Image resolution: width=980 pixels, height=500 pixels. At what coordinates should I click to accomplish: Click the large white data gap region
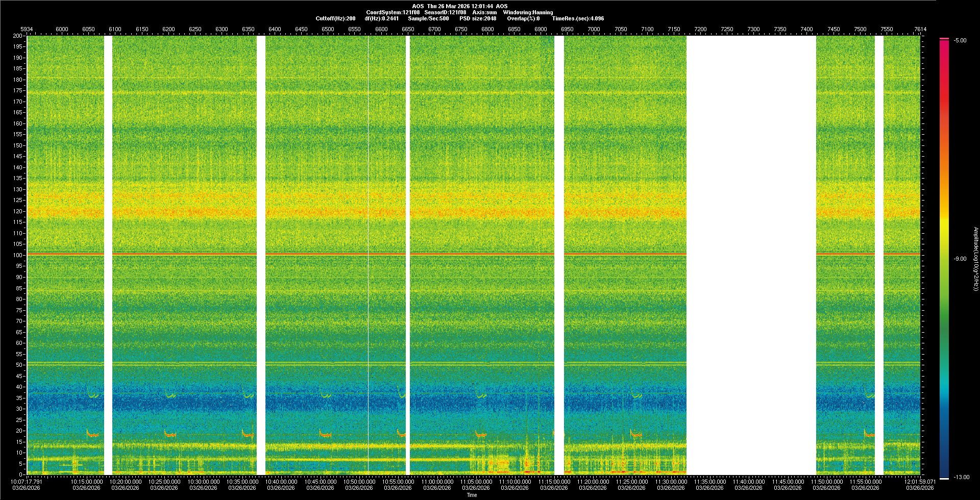[x=751, y=255]
